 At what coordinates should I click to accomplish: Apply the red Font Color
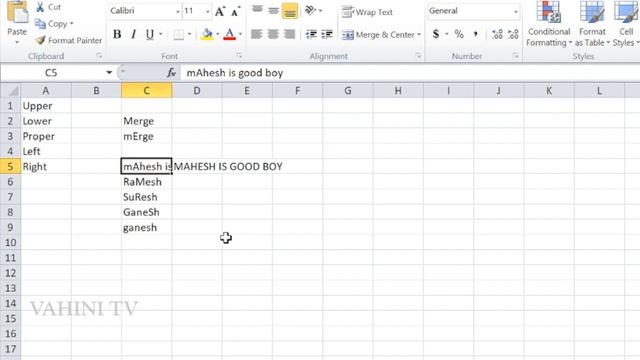point(230,34)
